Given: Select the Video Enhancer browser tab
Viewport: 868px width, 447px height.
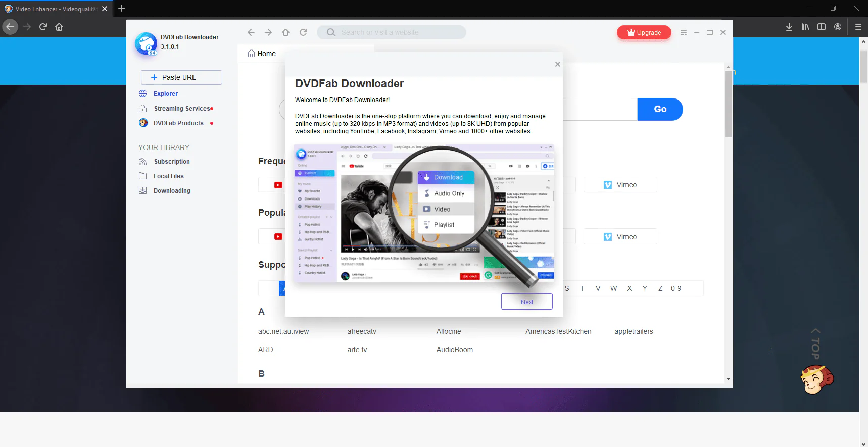Looking at the screenshot, I should (56, 9).
